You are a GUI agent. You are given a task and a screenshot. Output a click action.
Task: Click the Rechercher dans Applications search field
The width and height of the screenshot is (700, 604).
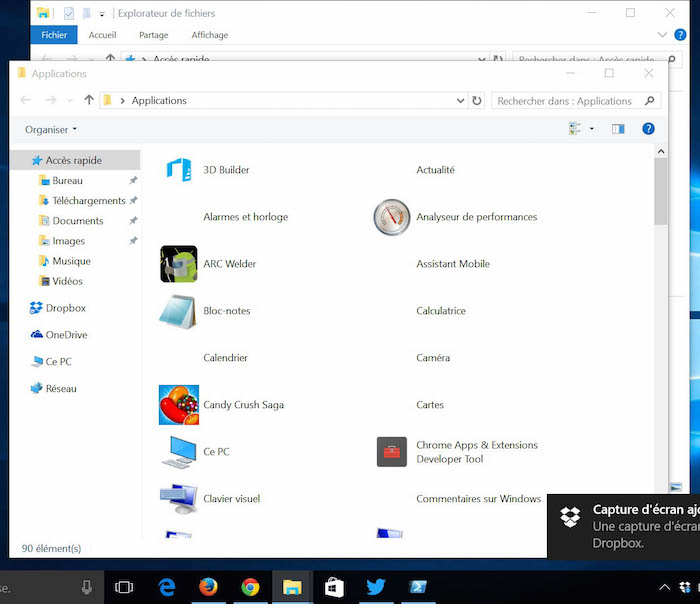(x=568, y=101)
